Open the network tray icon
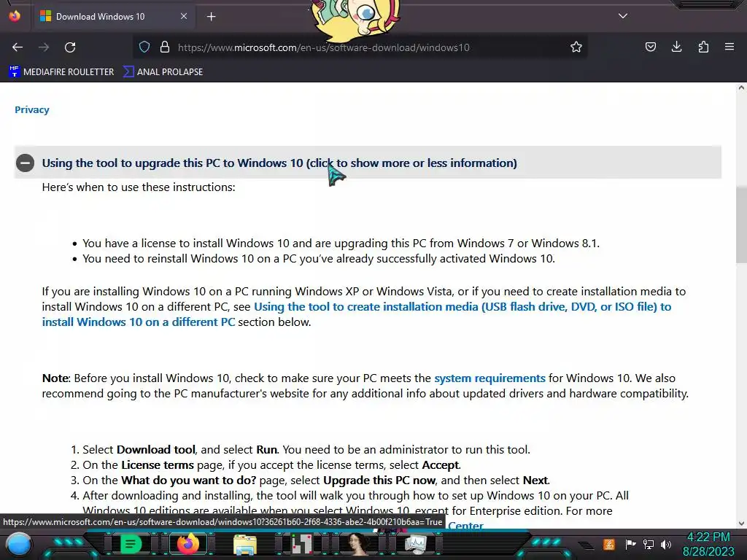Screen dimensions: 747x560 click(x=649, y=544)
